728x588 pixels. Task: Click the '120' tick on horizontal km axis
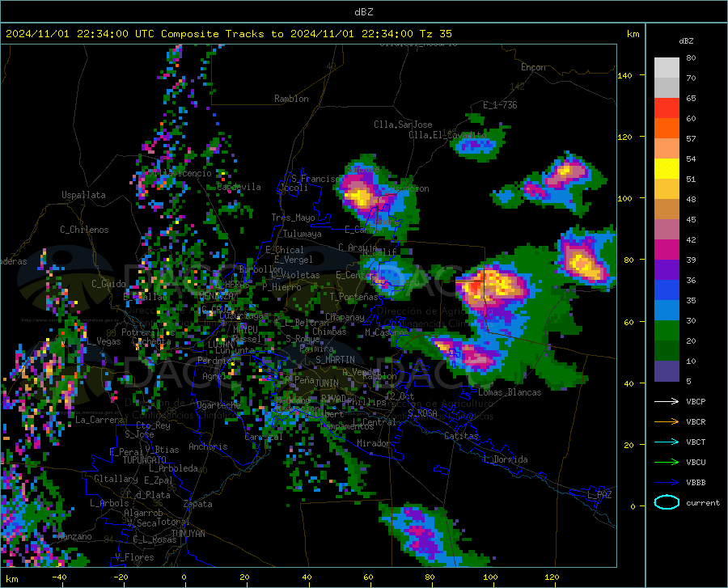click(552, 577)
